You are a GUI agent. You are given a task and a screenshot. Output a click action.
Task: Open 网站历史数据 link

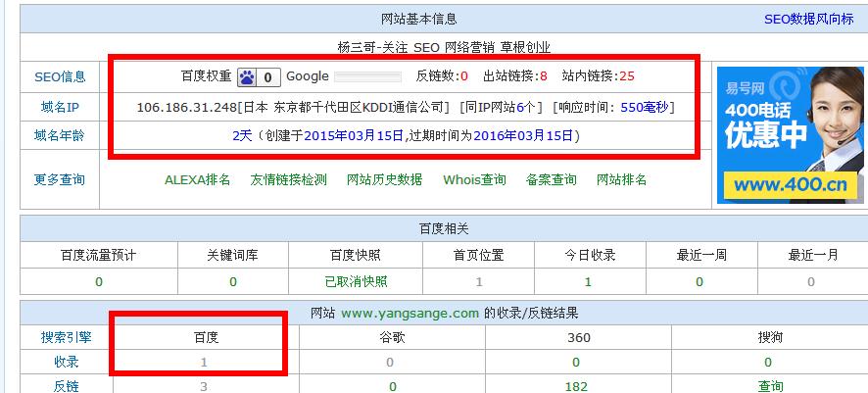pos(385,180)
